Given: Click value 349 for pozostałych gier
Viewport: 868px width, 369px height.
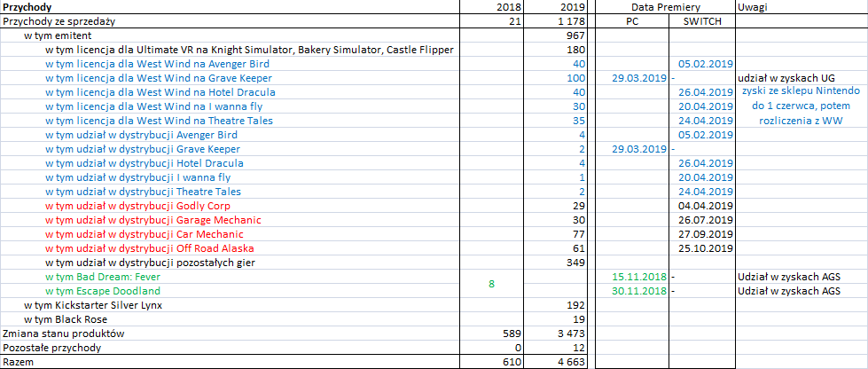Looking at the screenshot, I should [575, 263].
